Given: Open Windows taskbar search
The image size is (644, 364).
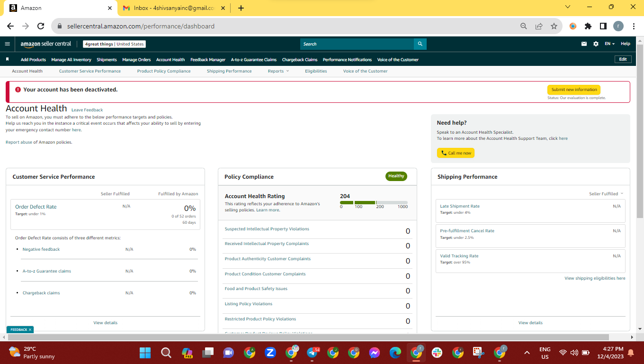Looking at the screenshot, I should [166, 353].
